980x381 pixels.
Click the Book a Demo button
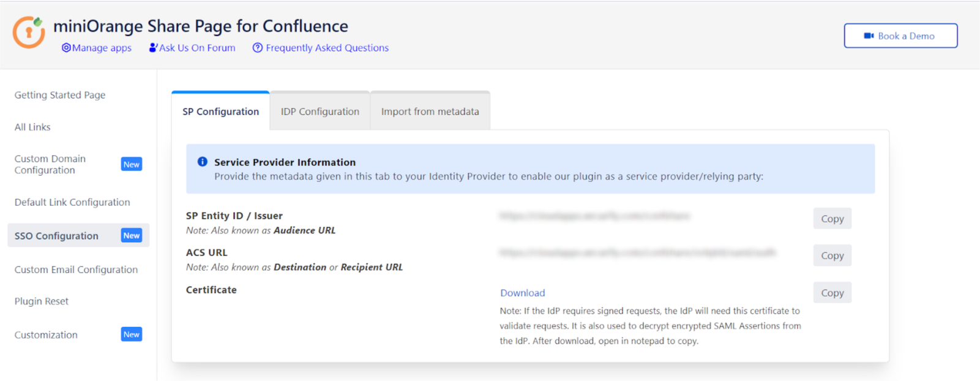[x=900, y=36]
